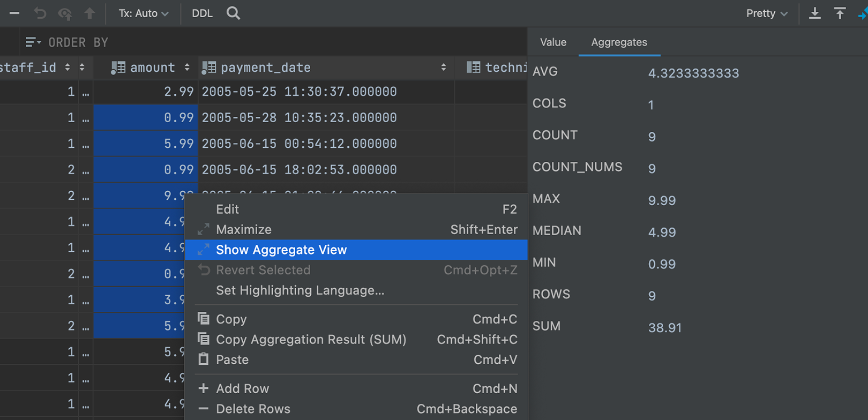868x420 pixels.
Task: Select Add Row from context menu
Action: pyautogui.click(x=242, y=389)
